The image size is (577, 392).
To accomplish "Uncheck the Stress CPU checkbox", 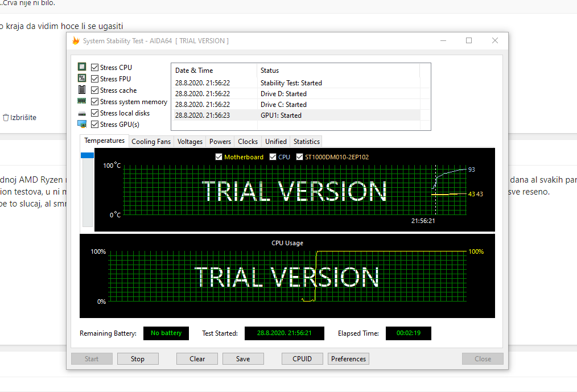I will pos(95,68).
